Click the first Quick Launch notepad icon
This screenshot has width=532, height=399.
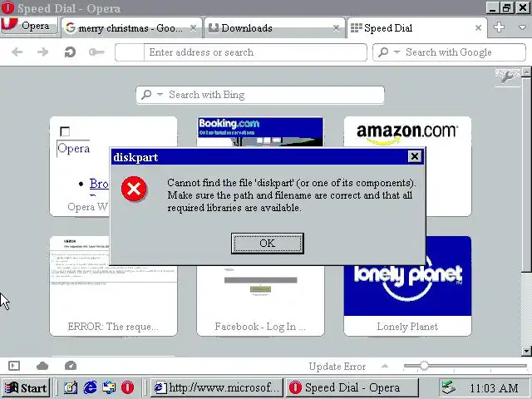(x=71, y=388)
